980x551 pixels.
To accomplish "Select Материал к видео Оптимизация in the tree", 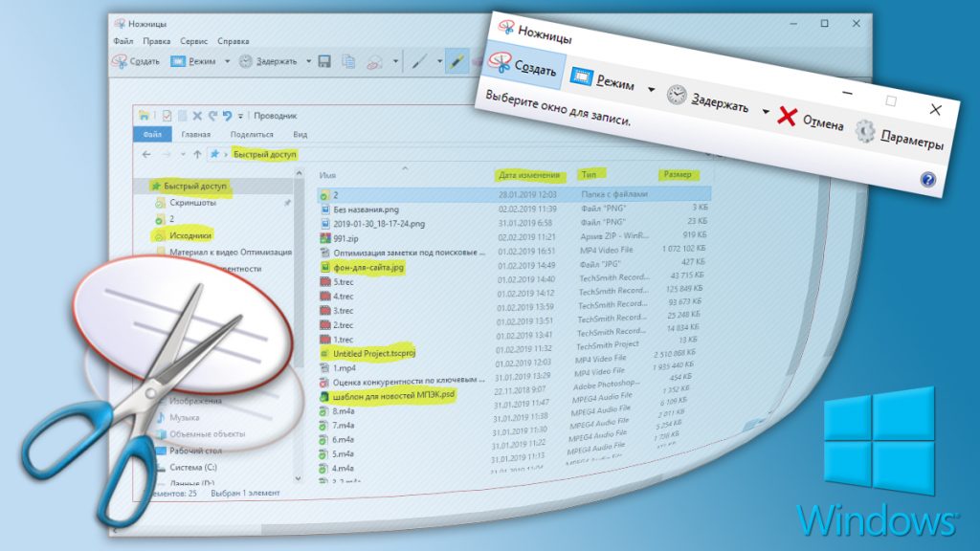I will pos(231,252).
